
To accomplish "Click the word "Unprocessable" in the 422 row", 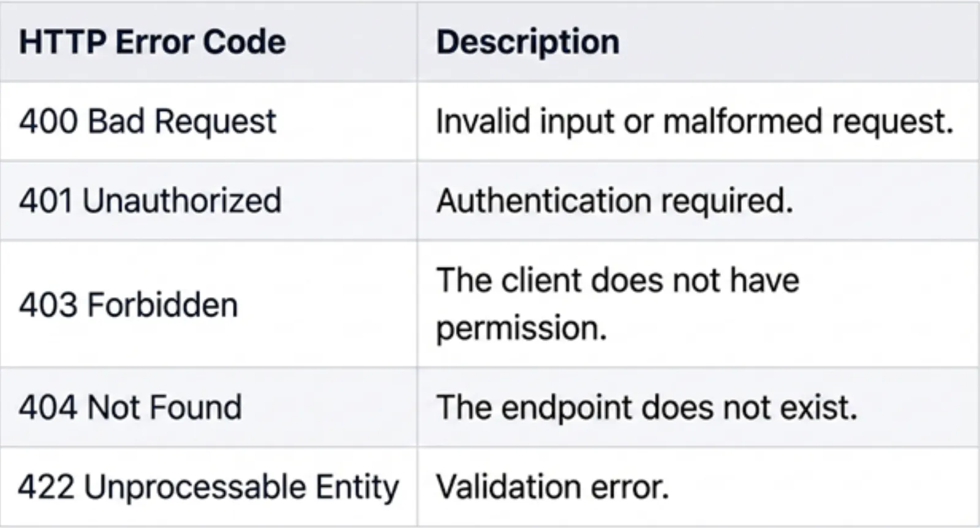I will [195, 488].
